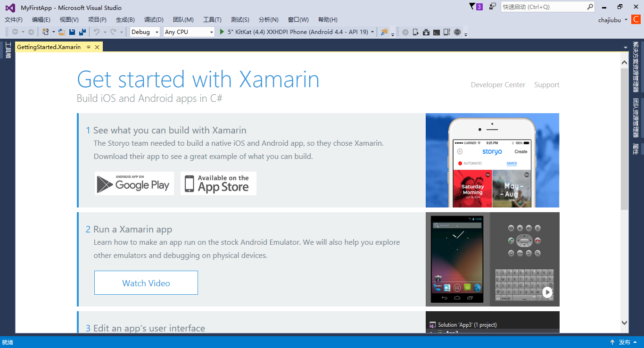Expand the undo history dropdown arrow
Image resolution: width=644 pixels, height=348 pixels.
(x=104, y=32)
